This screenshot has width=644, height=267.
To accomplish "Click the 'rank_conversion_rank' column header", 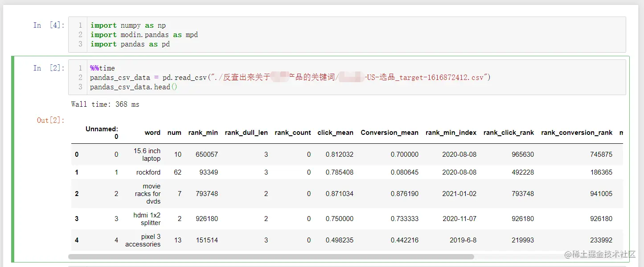I will [x=577, y=133].
